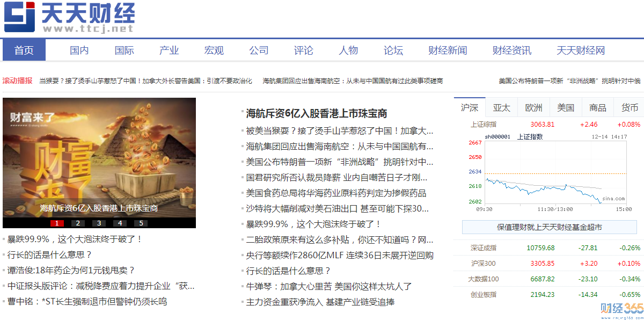Jump to carousel slide 2
The height and width of the screenshot is (320, 644).
pyautogui.click(x=78, y=223)
